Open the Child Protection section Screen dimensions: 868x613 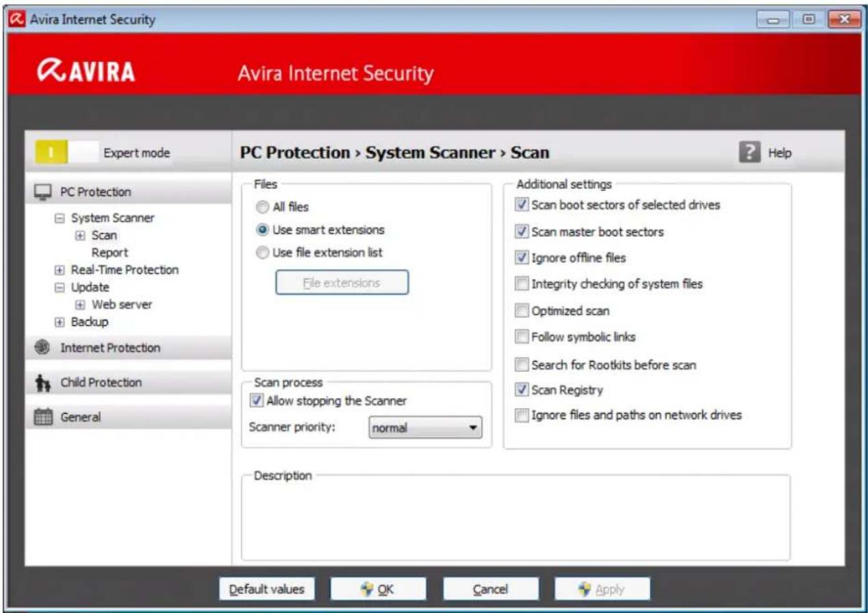click(x=128, y=382)
